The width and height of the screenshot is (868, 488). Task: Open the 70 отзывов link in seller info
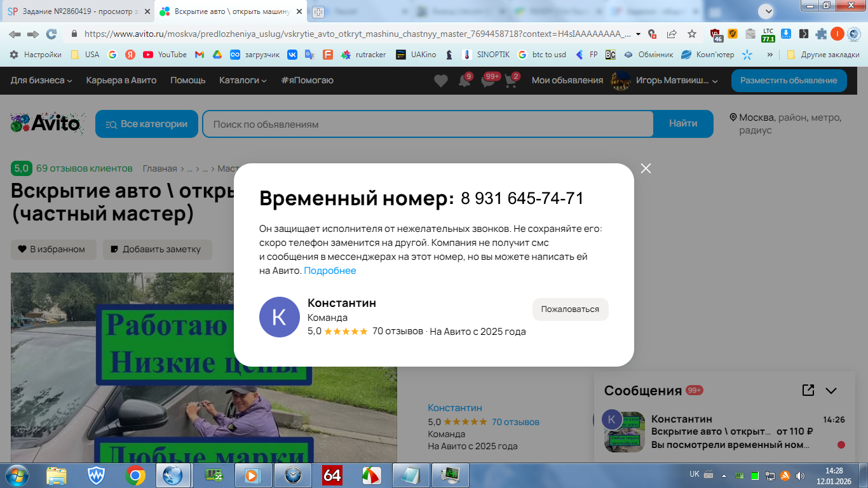515,422
